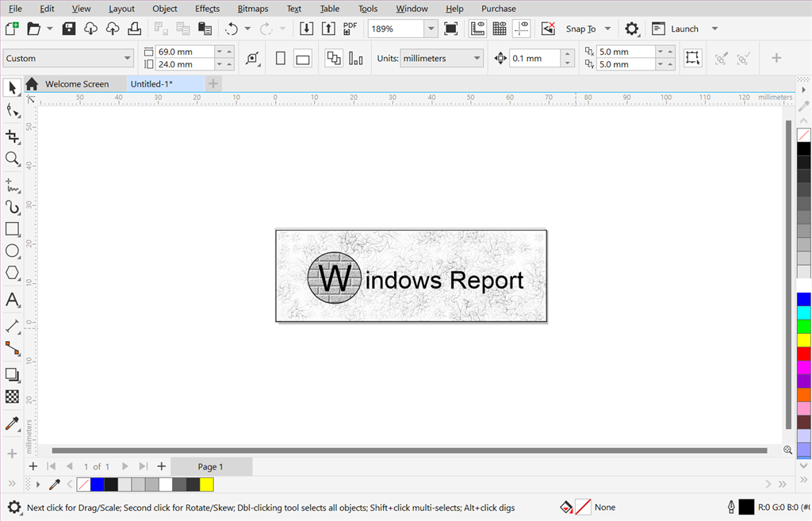Screen dimensions: 812x521
Task: Expand the Open folder dropdown arrow
Action: tap(50, 29)
